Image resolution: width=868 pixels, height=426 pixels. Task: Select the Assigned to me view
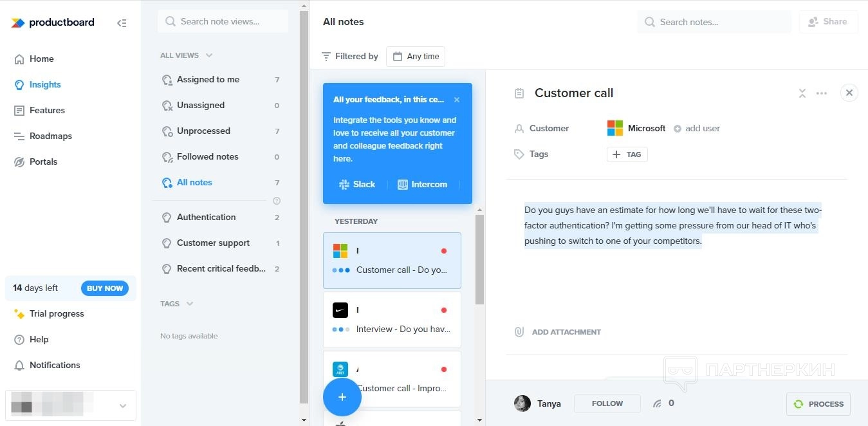[x=220, y=79]
